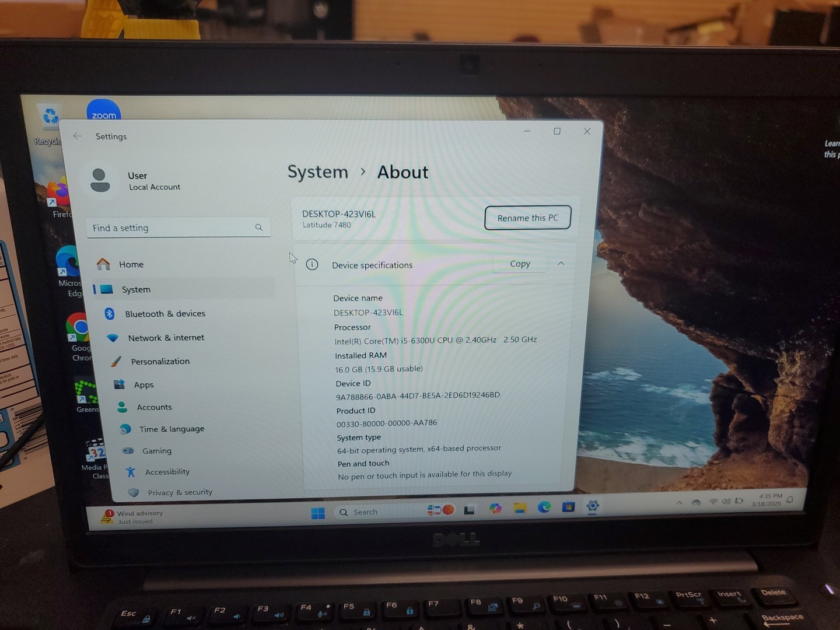Open File Explorer from the taskbar
Screen dimensions: 840x630
520,508
